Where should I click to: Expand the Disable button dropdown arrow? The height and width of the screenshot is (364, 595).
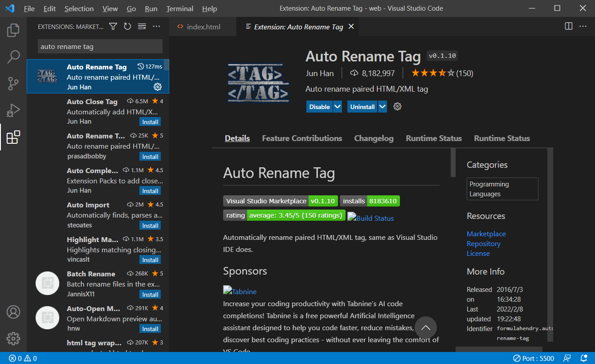pos(338,107)
